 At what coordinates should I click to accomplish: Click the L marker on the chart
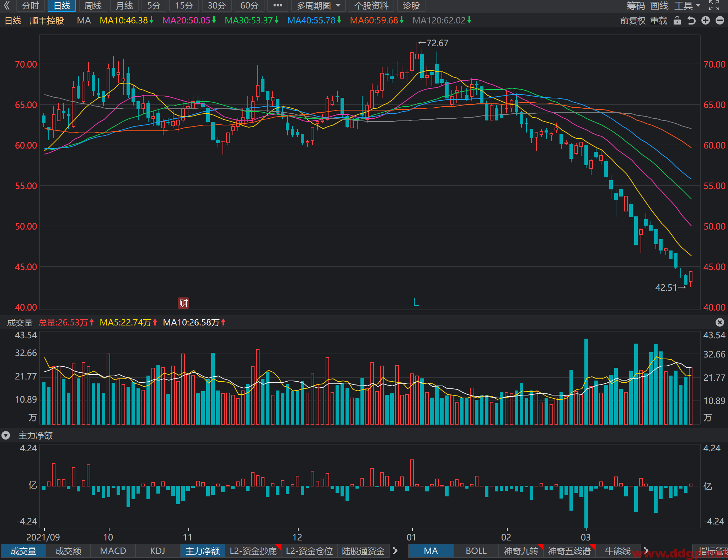tap(416, 302)
